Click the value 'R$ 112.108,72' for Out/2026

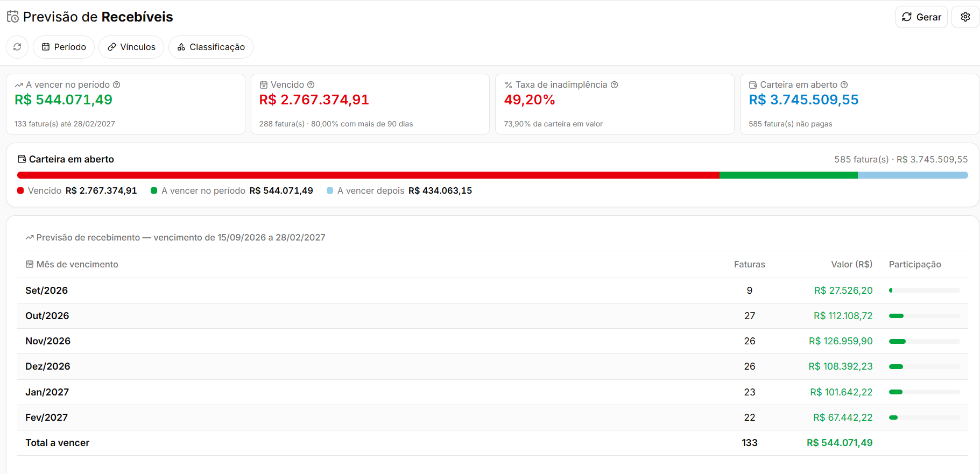[x=843, y=316]
